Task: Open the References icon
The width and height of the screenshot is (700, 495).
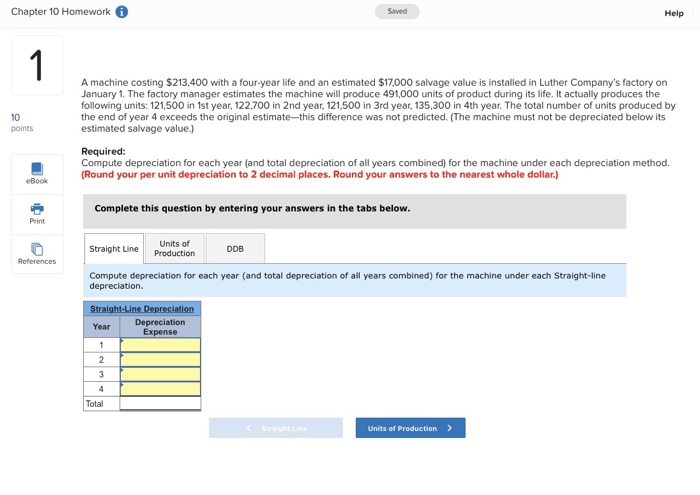Action: point(37,249)
